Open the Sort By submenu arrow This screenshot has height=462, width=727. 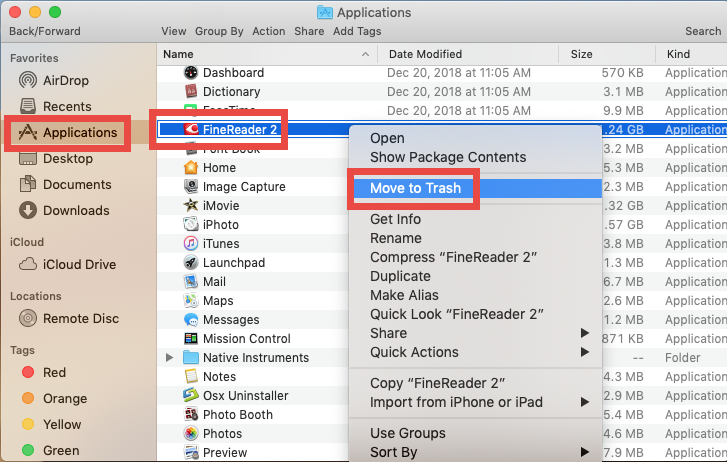click(585, 452)
